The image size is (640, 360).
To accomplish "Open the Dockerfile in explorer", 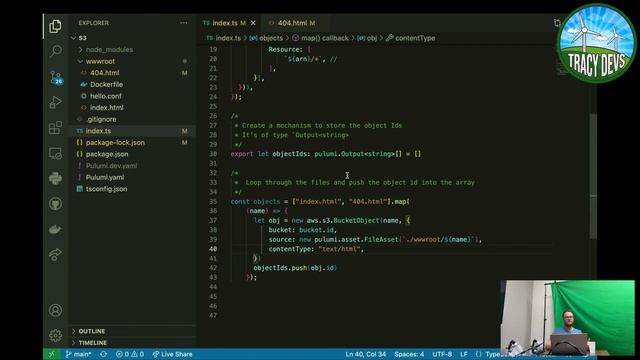I will coord(106,84).
